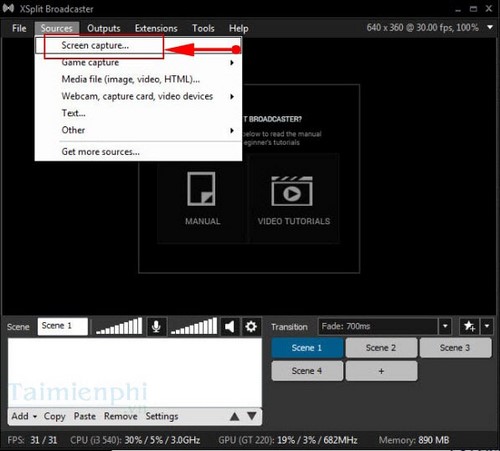Click the empty sources list area
The width and height of the screenshot is (500, 451).
tap(135, 373)
